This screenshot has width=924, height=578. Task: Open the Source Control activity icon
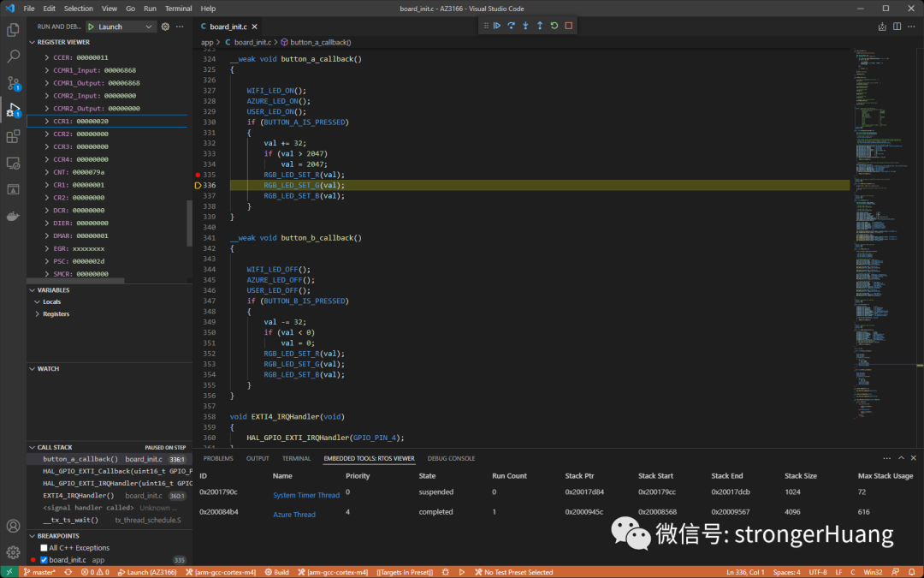pyautogui.click(x=13, y=83)
